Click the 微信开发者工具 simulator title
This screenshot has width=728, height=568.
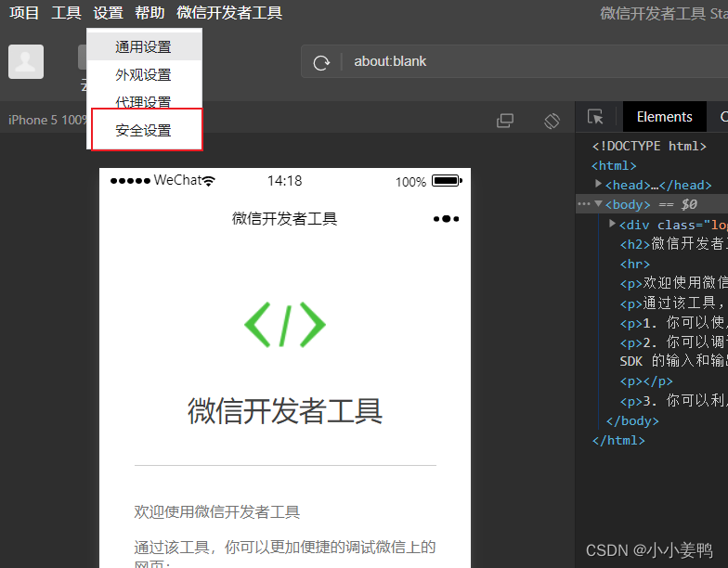pos(284,218)
